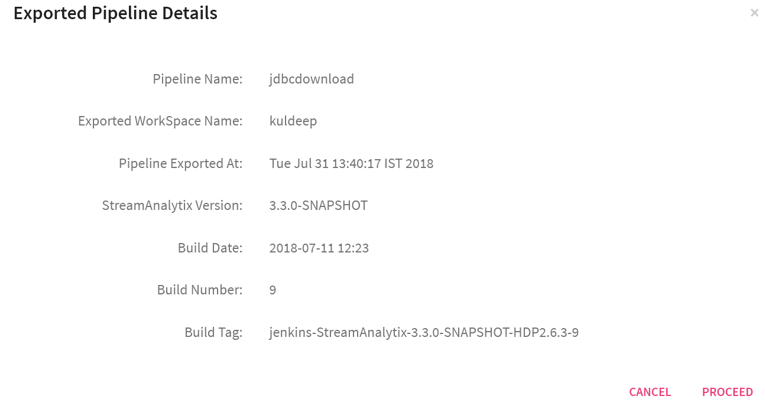Viewport: 765px width, 402px height.
Task: Click the 2018-07-11 12:23 build date value
Action: (319, 247)
